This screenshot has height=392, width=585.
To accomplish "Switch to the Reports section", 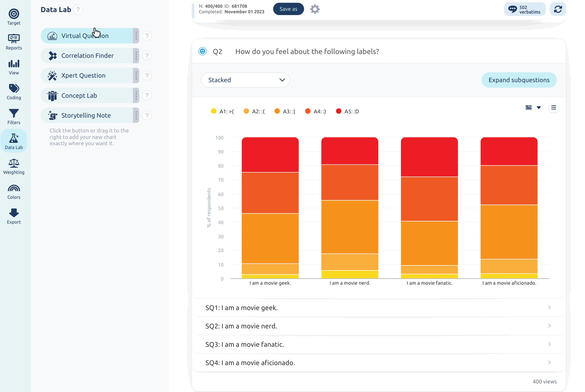I will 14,42.
